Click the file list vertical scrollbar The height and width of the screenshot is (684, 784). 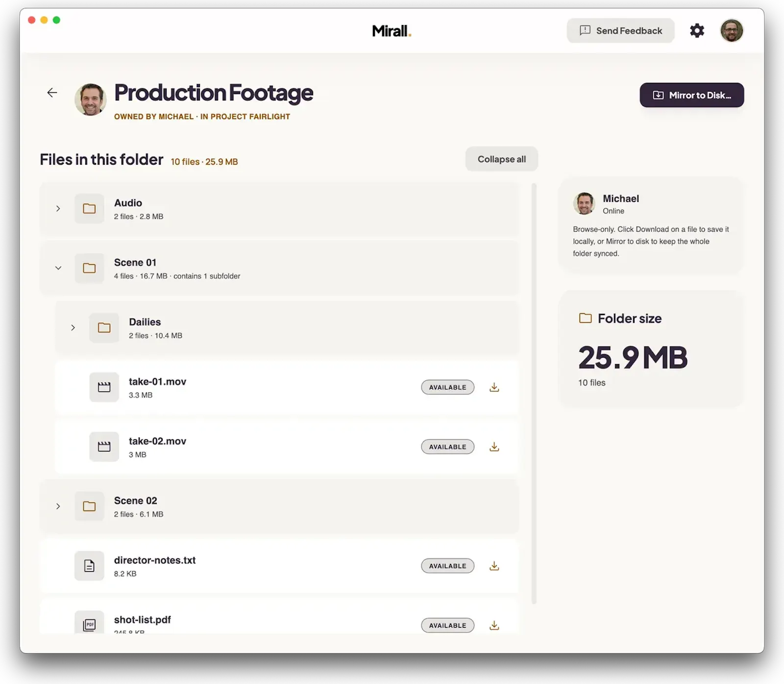pyautogui.click(x=534, y=393)
